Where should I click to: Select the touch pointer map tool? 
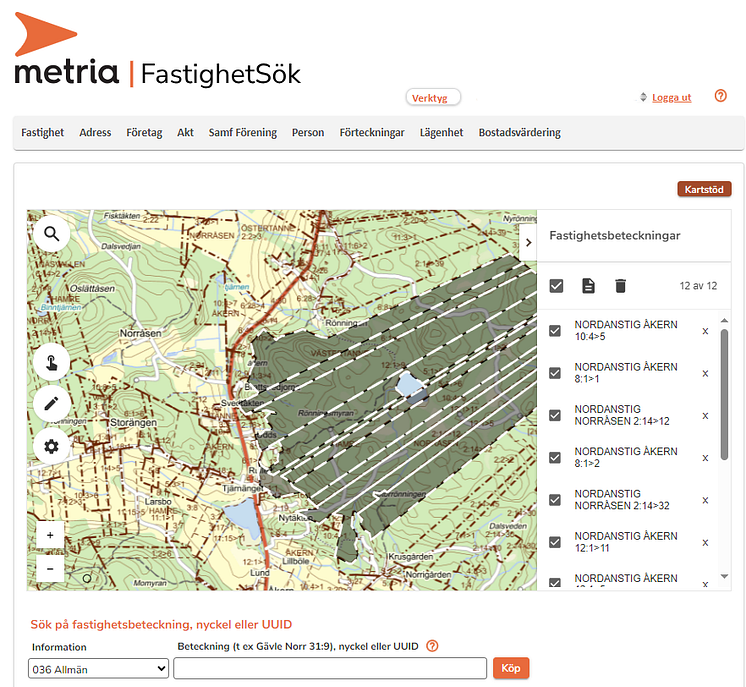coord(51,361)
